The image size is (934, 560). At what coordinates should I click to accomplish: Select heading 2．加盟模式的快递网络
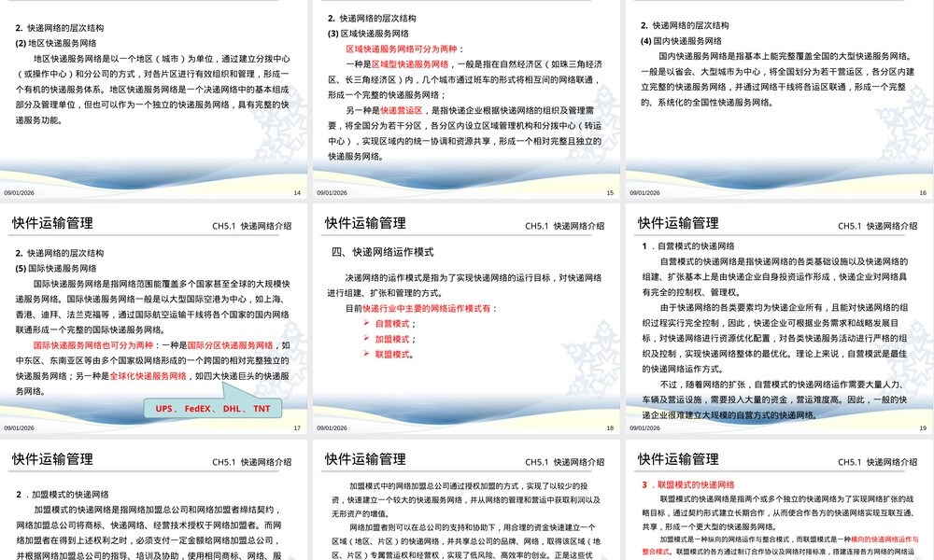point(63,494)
